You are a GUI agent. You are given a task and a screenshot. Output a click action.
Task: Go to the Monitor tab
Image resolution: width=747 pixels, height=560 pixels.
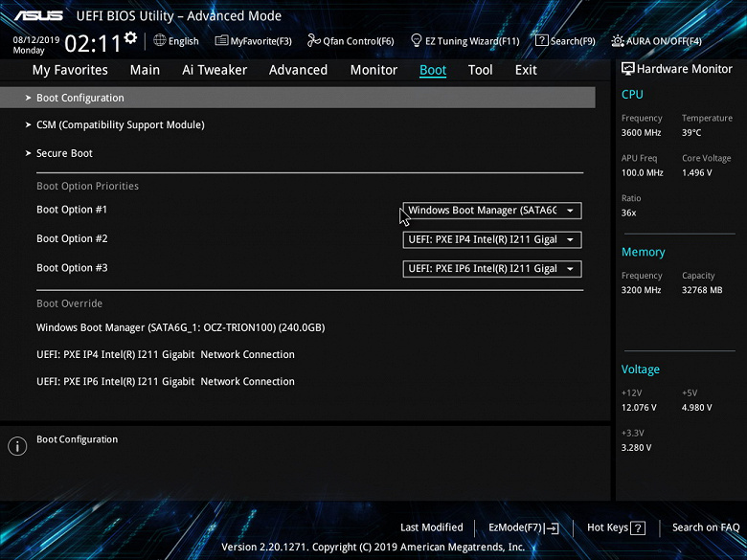click(373, 70)
